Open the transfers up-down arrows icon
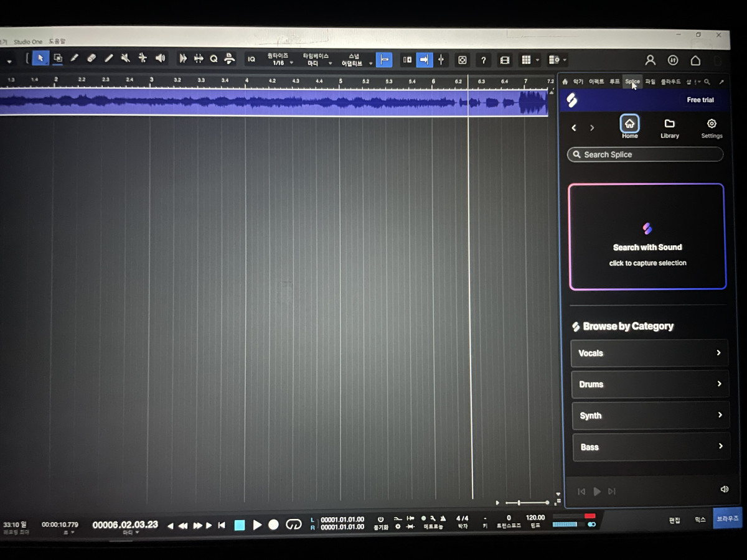The image size is (747, 560). 673,60
